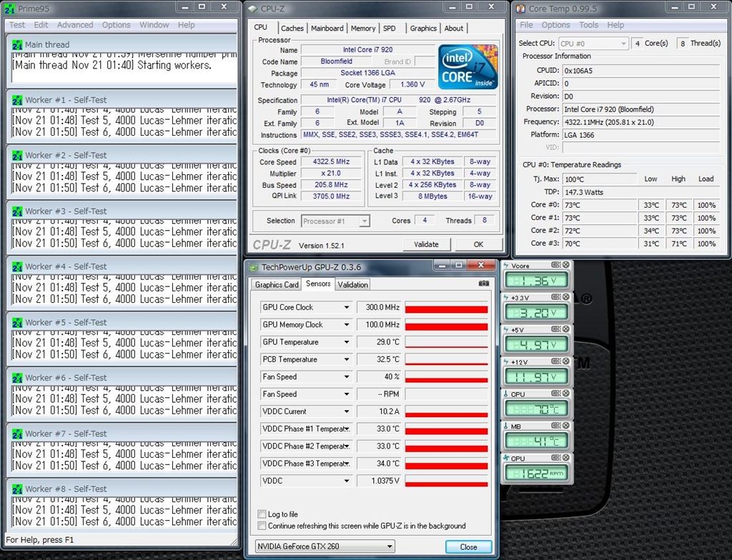
Task: Click the Worker #1 window icon in Prime95
Action: (17, 100)
